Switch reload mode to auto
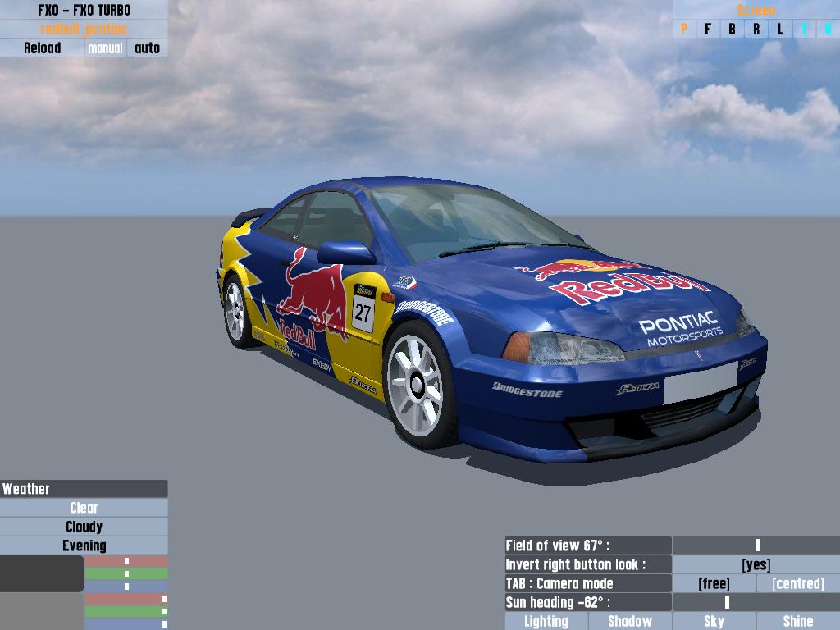Screen dimensions: 840x630 tap(148, 48)
